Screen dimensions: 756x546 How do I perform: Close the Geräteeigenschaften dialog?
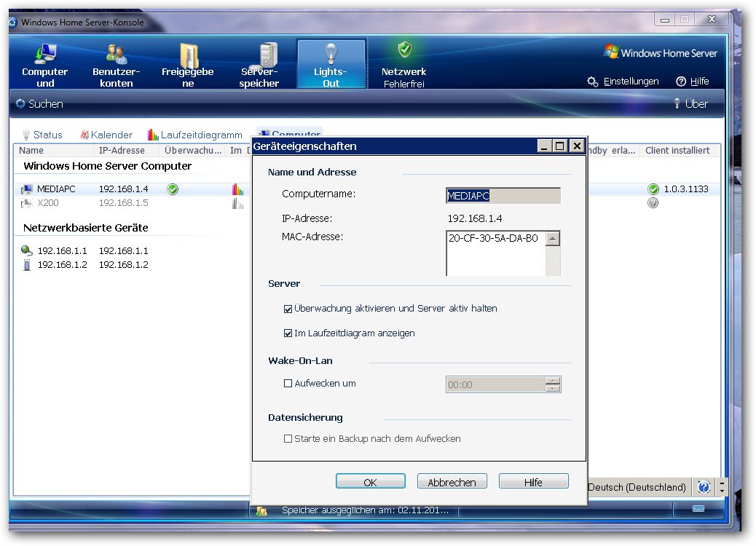(577, 146)
